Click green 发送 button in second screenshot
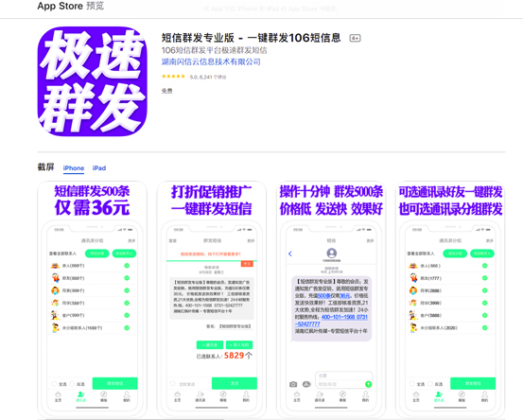This screenshot has width=523, height=420. (x=235, y=383)
